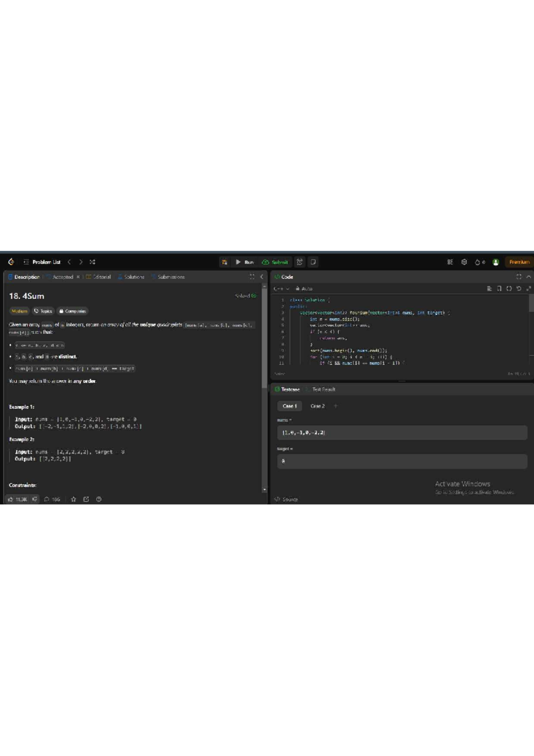Click the curly braces icon in code toolbar
This screenshot has width=534, height=756.
[x=509, y=289]
